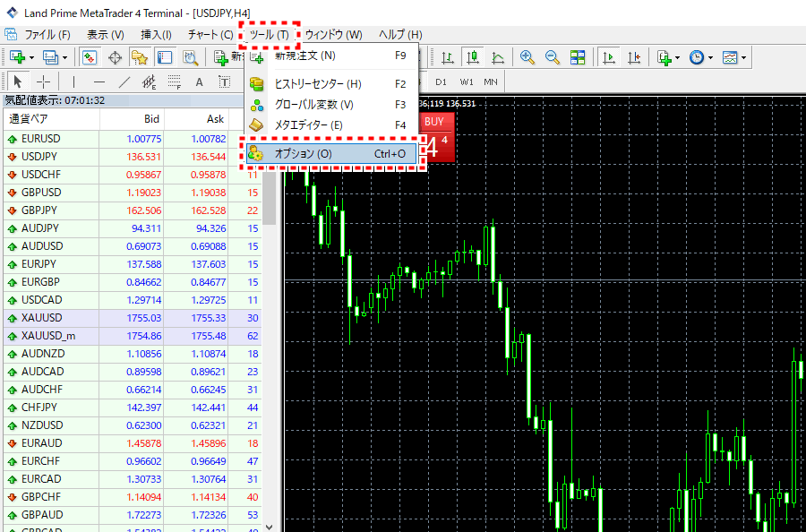Viewport: 806px width, 532px height.
Task: Select the equidistant channel tool
Action: tap(150, 82)
